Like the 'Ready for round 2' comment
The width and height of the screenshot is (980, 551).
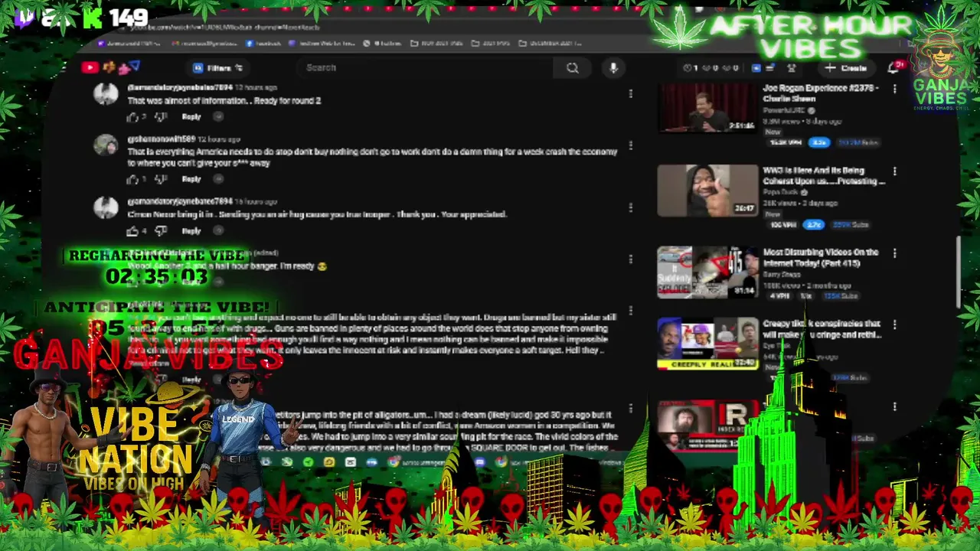pos(132,117)
